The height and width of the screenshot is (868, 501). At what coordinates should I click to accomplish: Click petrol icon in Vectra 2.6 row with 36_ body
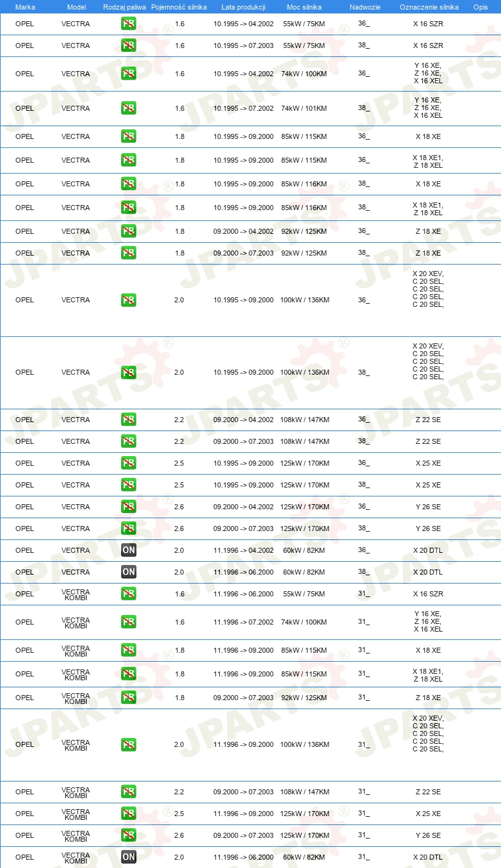(129, 507)
